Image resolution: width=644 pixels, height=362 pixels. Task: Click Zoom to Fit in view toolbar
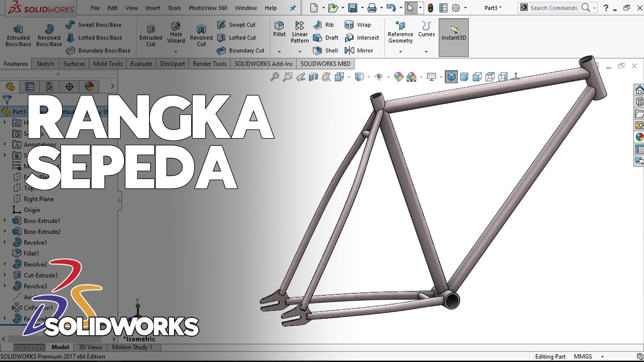pyautogui.click(x=275, y=77)
